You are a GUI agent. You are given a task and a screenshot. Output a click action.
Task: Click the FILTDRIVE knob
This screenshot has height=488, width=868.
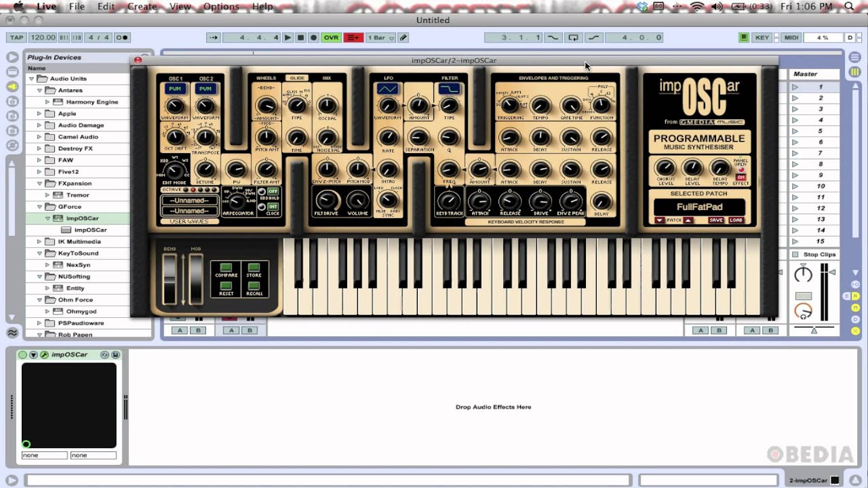[327, 200]
